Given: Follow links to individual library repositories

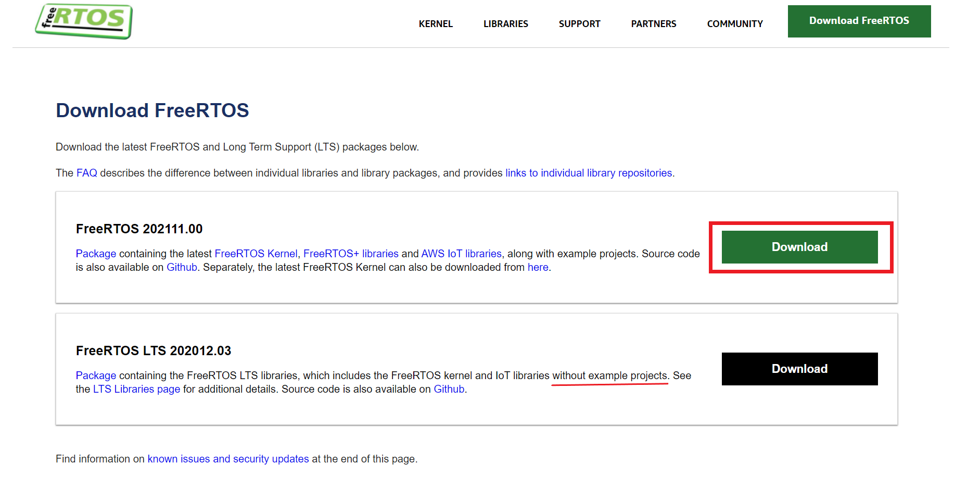Looking at the screenshot, I should coord(589,173).
